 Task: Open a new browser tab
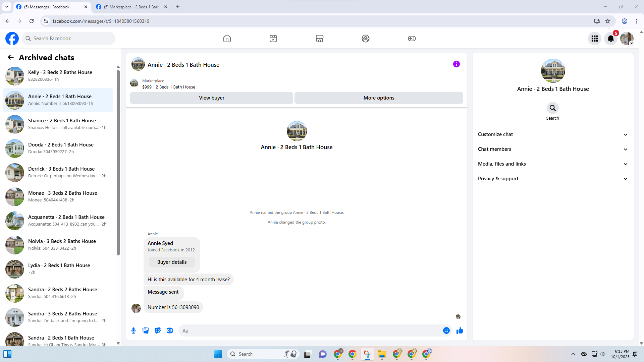[x=178, y=7]
